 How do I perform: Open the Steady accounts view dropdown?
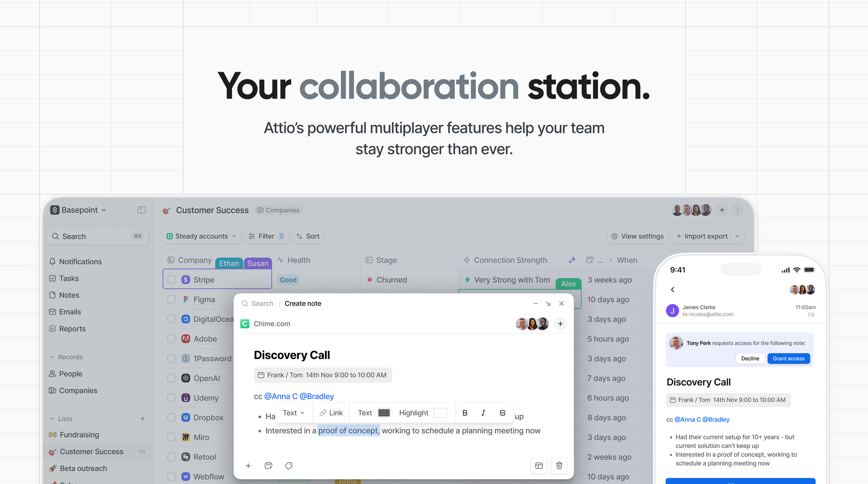click(x=201, y=236)
